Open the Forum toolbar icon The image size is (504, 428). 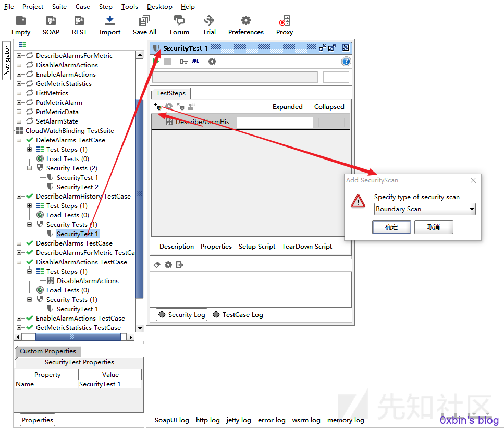coord(179,26)
